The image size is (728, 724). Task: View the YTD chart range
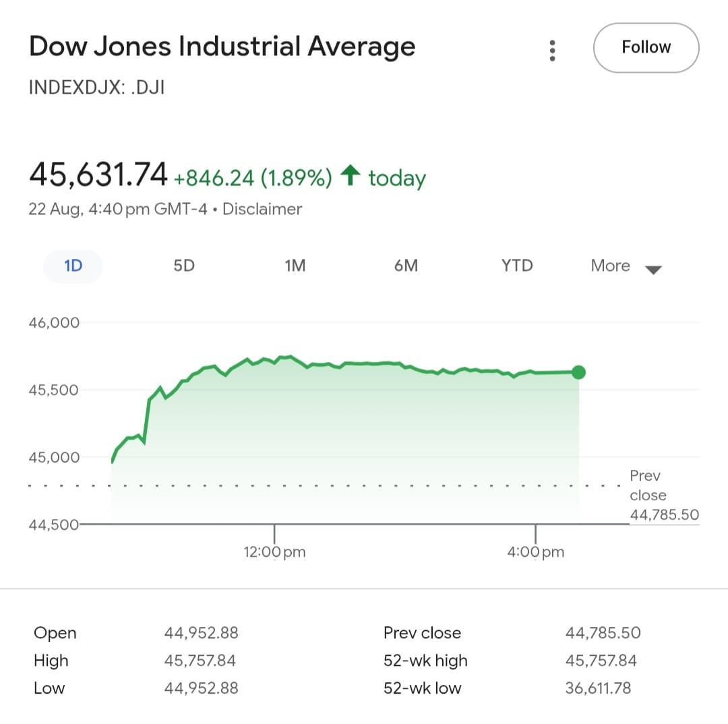(517, 266)
